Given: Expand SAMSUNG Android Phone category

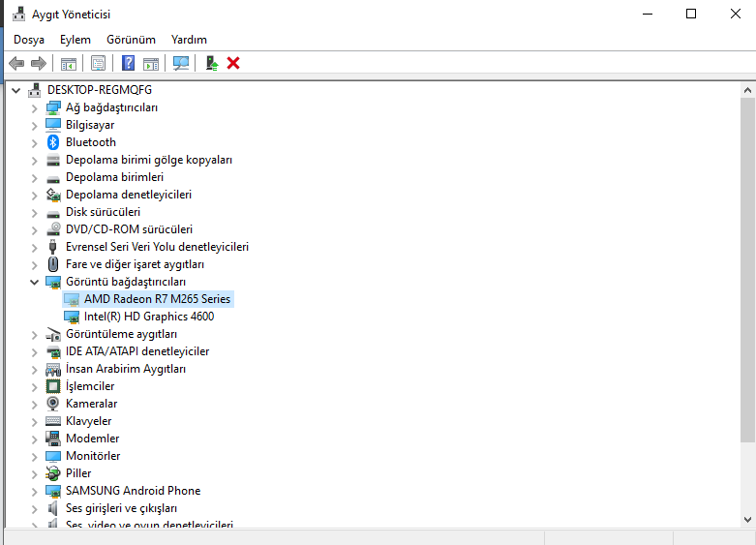Looking at the screenshot, I should coord(34,492).
